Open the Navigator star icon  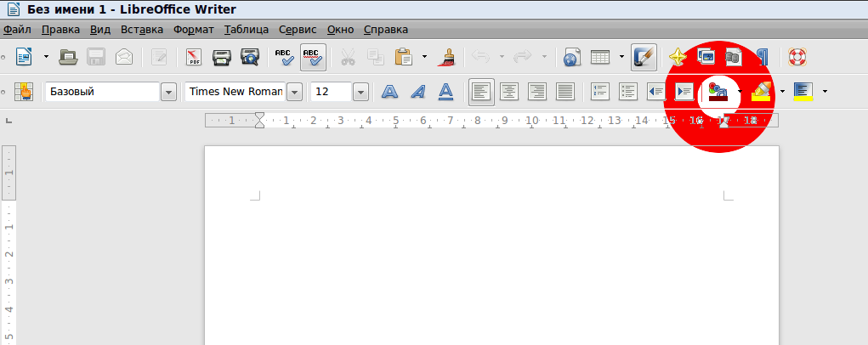677,58
